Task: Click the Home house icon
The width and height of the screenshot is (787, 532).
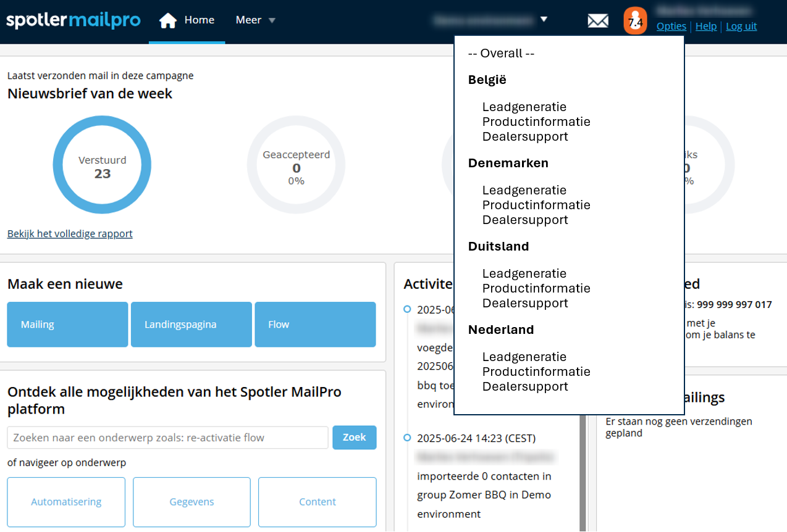Action: 167,21
